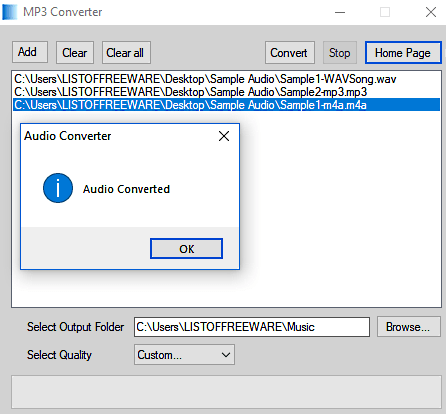Minimize the MP3 Converter window
446x414 pixels.
click(x=340, y=12)
